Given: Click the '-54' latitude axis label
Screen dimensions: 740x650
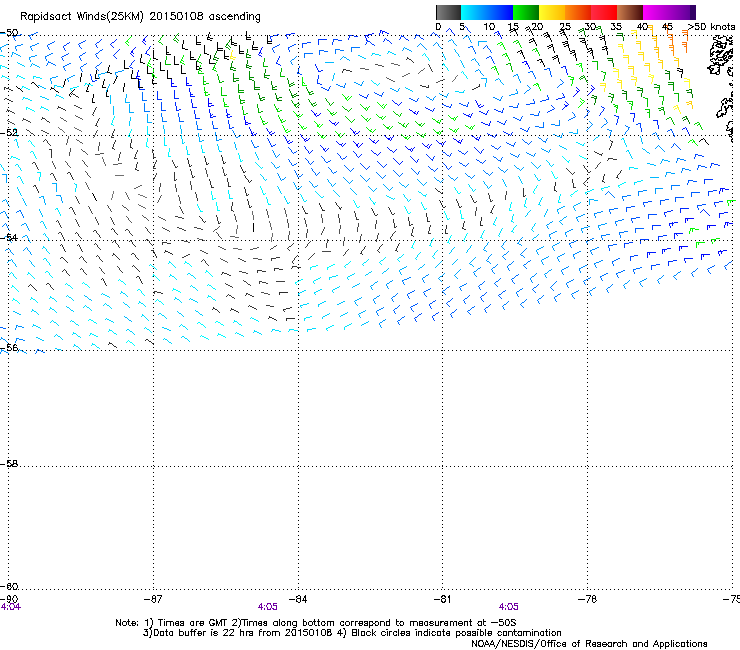Looking at the screenshot, I should pyautogui.click(x=9, y=237).
